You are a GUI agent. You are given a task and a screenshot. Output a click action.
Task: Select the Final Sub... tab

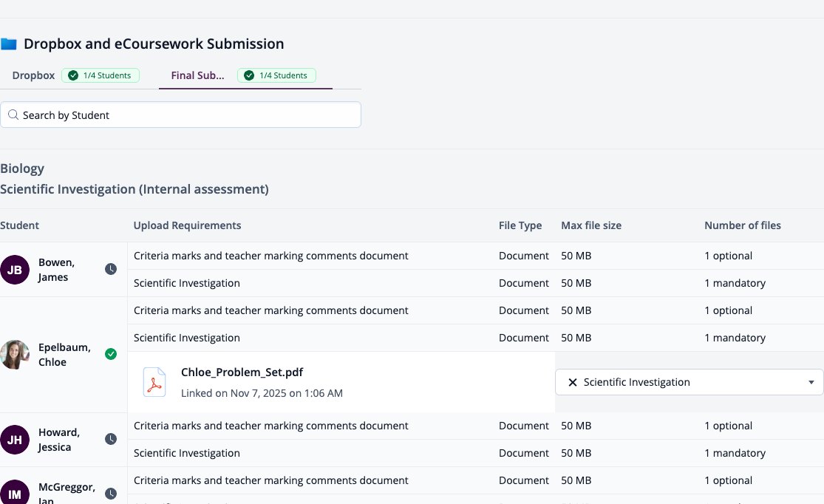pos(197,75)
